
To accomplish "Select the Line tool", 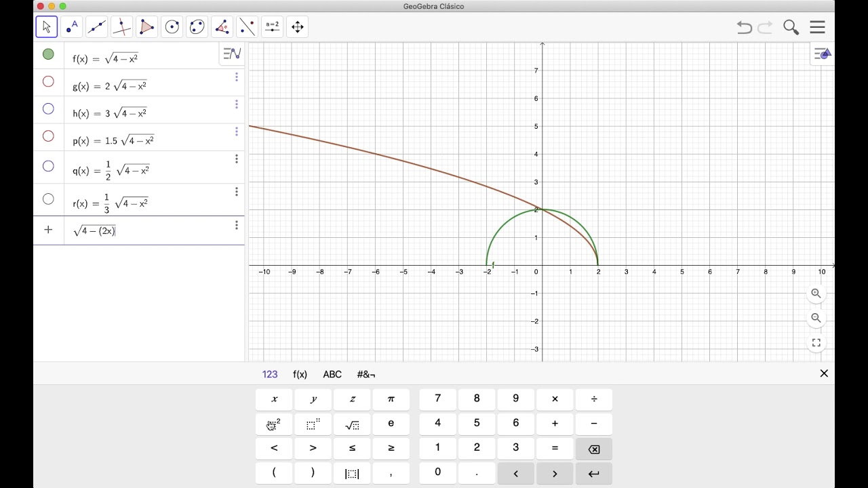I will pyautogui.click(x=97, y=27).
